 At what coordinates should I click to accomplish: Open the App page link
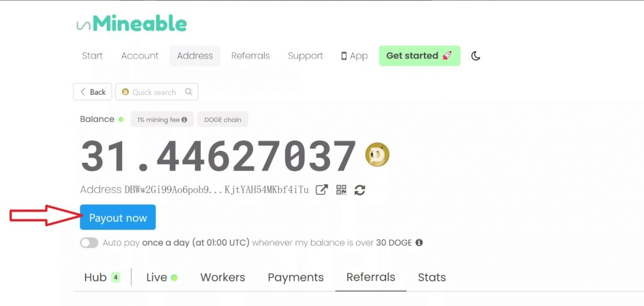coord(354,56)
